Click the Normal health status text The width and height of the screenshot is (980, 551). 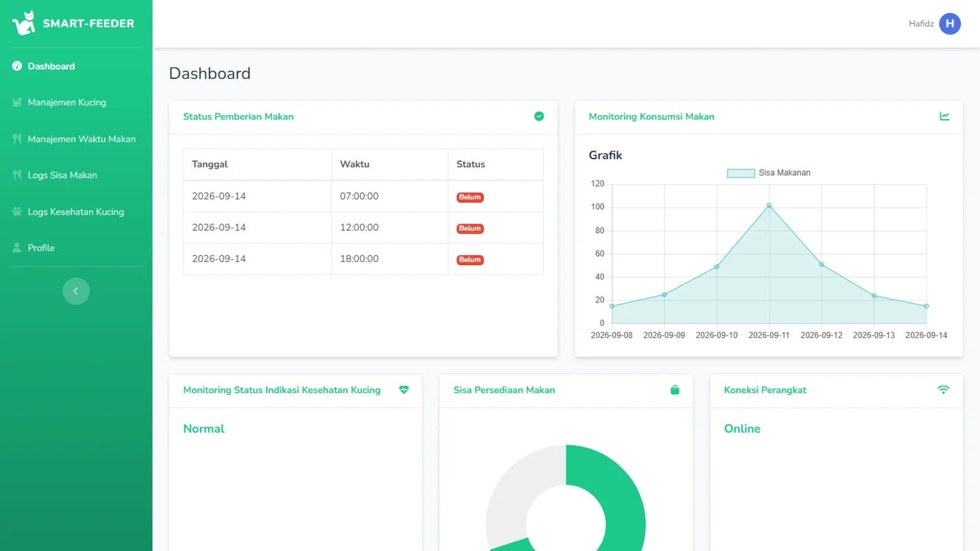204,429
